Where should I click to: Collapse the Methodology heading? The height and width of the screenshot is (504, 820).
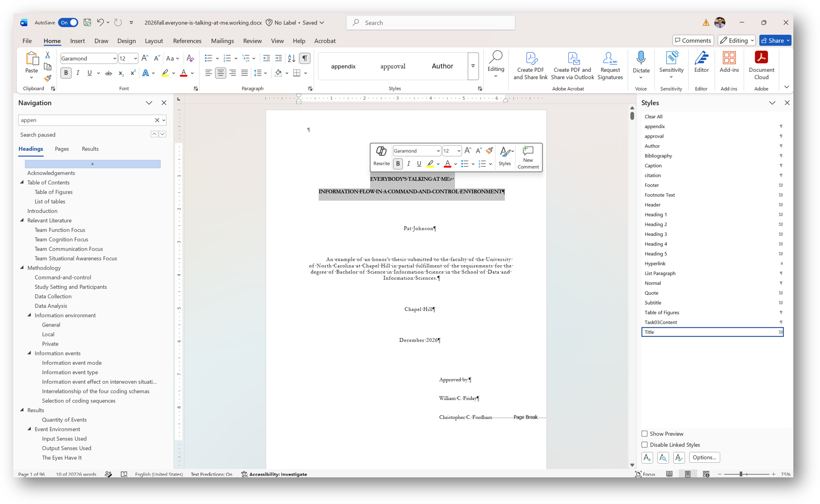pyautogui.click(x=22, y=268)
